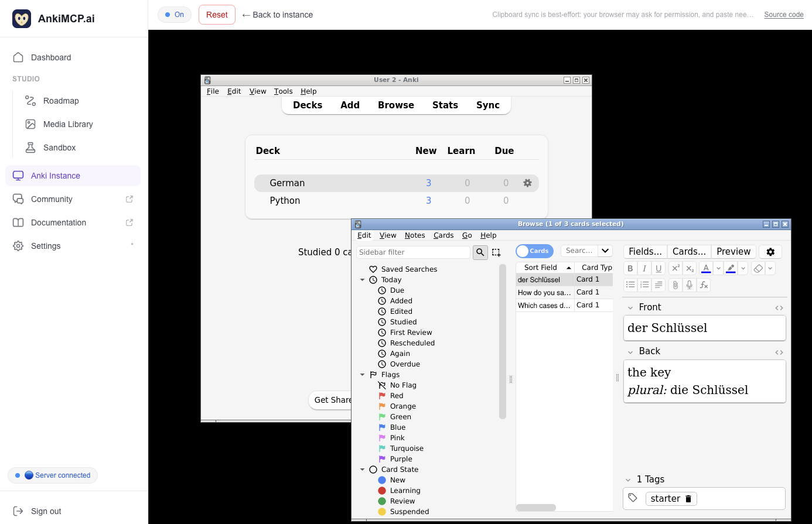Toggle bold formatting in editor
The image size is (812, 524).
click(x=630, y=268)
